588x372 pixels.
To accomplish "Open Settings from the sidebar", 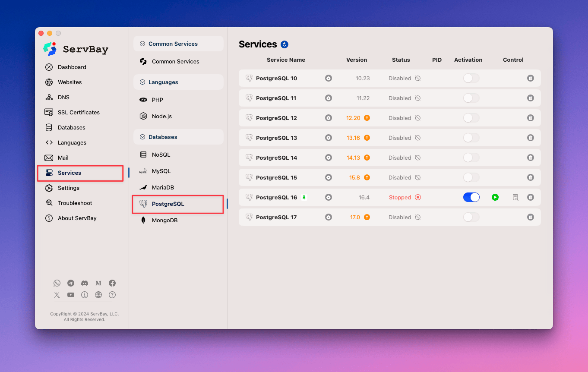I will click(69, 188).
